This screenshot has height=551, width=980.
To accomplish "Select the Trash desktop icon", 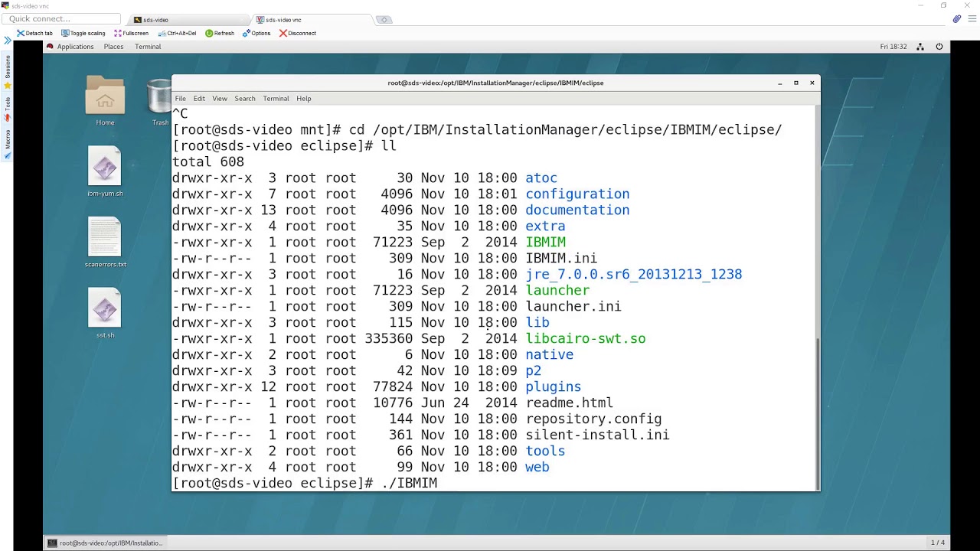I will pos(159,103).
